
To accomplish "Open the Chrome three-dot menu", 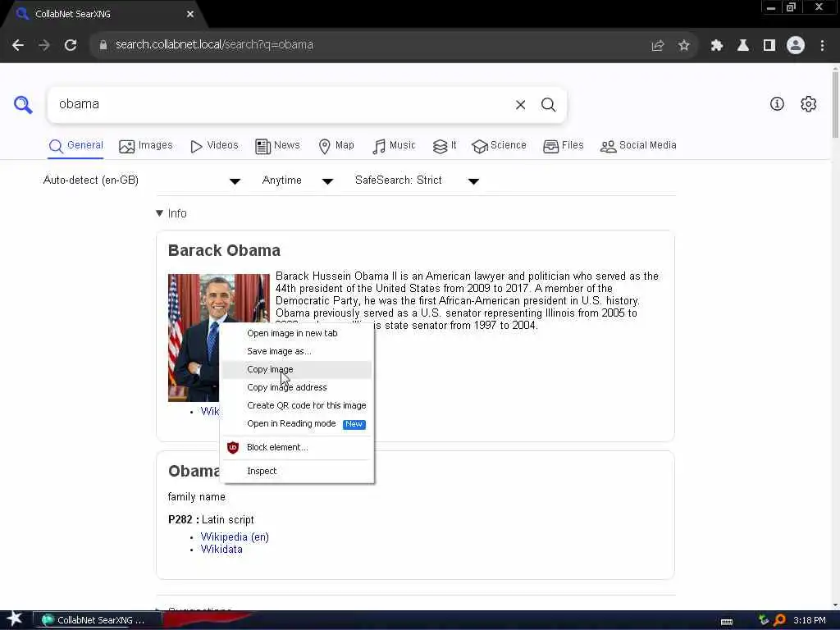I will click(822, 46).
